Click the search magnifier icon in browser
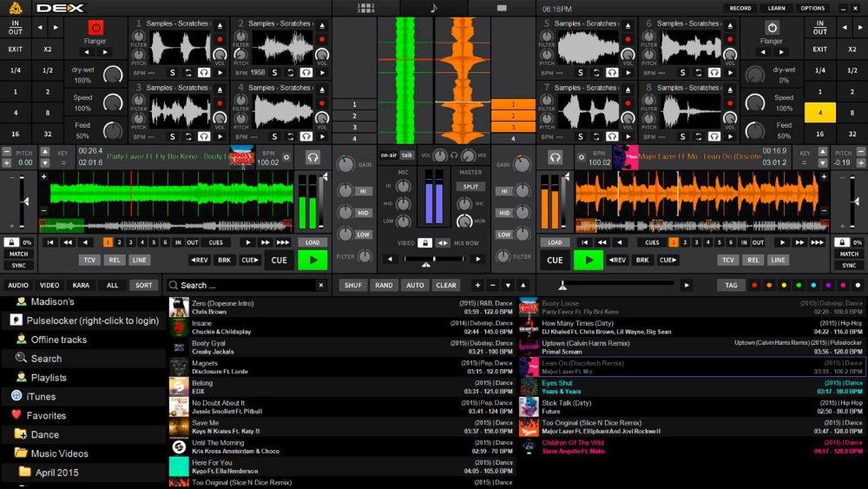Screen dimensions: 868x489 tap(174, 285)
